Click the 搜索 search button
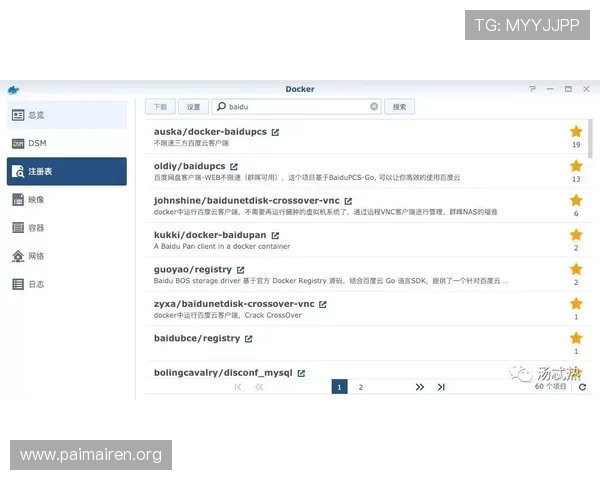 399,107
